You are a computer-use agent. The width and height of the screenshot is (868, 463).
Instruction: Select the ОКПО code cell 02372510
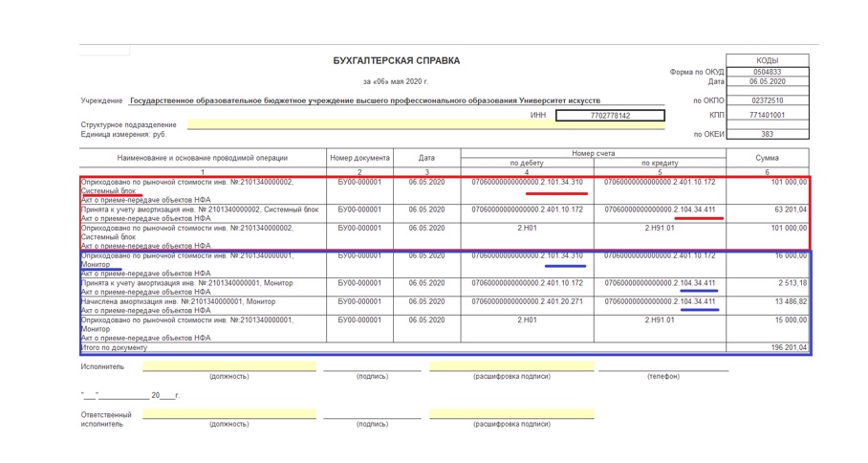point(767,100)
